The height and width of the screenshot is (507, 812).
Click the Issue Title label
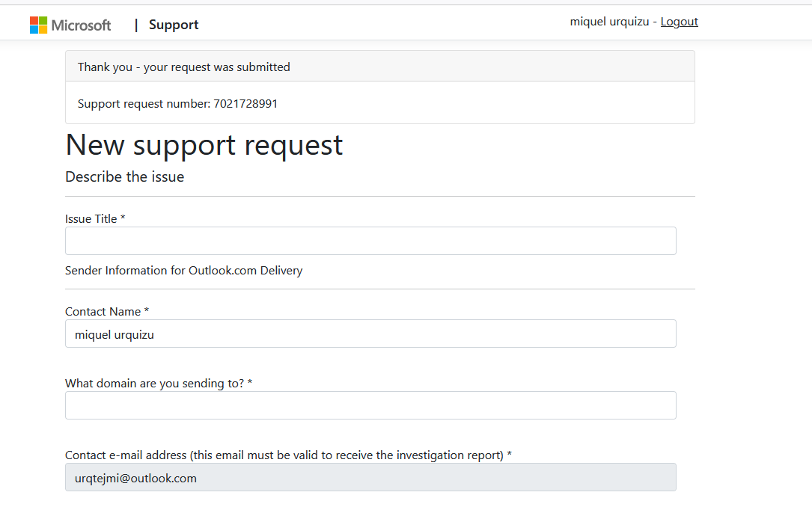tap(95, 218)
